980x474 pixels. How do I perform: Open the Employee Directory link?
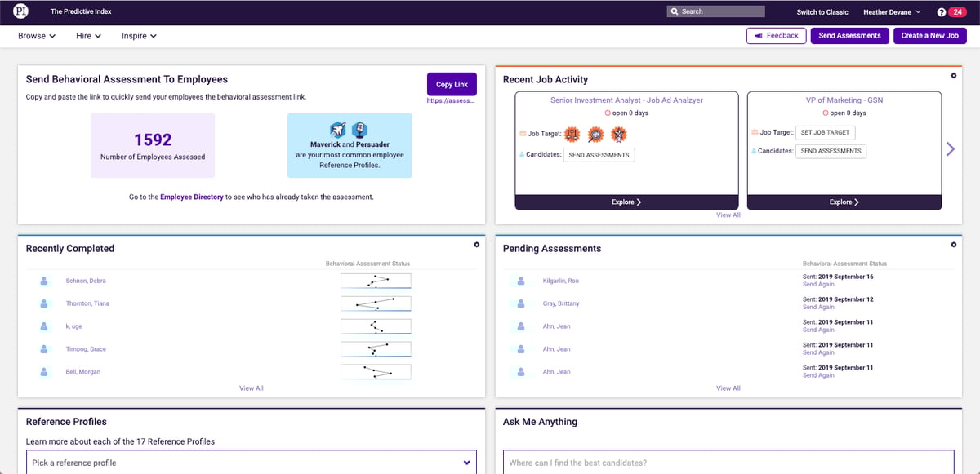click(x=192, y=197)
